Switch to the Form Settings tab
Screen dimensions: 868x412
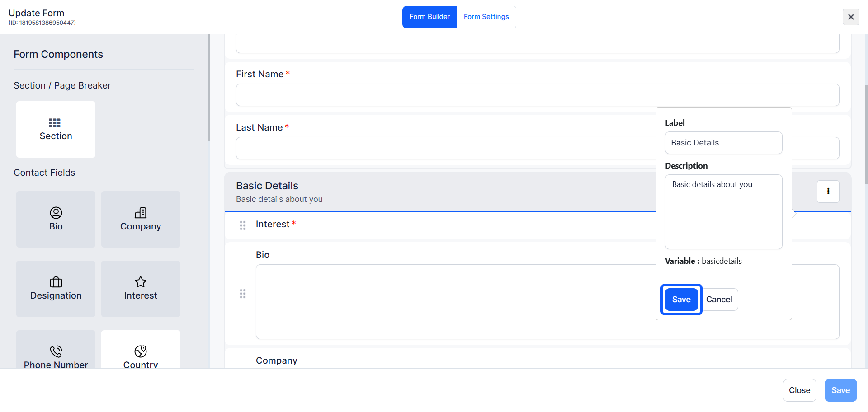click(486, 17)
